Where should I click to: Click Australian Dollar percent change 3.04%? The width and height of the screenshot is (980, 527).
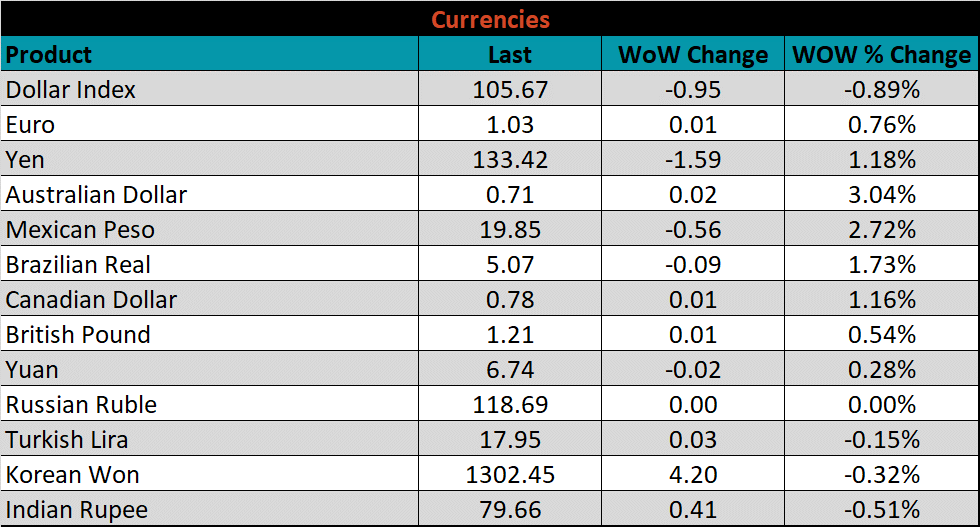(x=881, y=195)
